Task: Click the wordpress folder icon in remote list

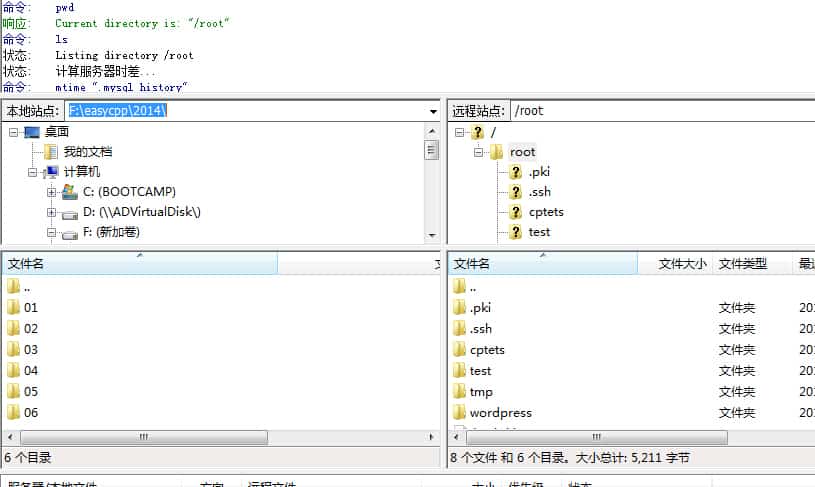Action: (x=460, y=413)
